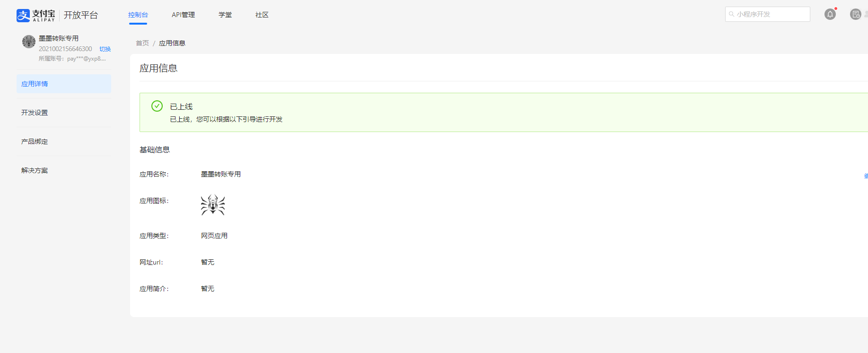Viewport: 868px width, 353px height.
Task: Open the 学堂 menu item
Action: pos(225,15)
